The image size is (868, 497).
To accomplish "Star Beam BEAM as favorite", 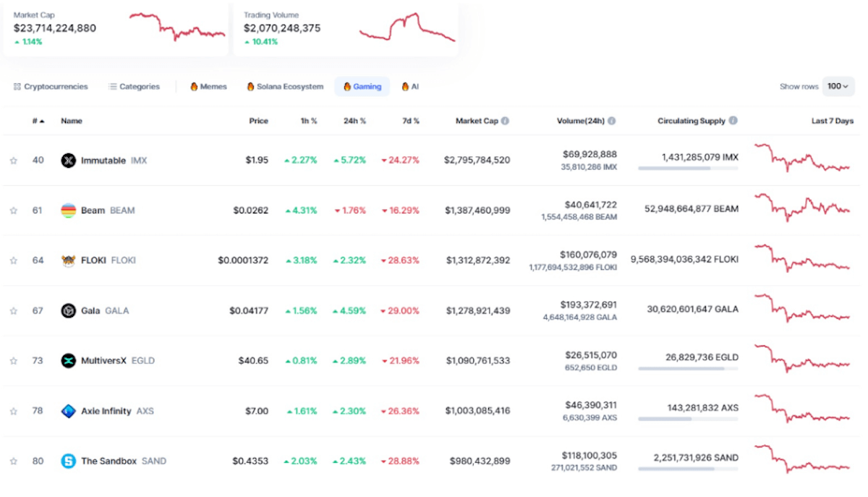I will click(x=13, y=211).
